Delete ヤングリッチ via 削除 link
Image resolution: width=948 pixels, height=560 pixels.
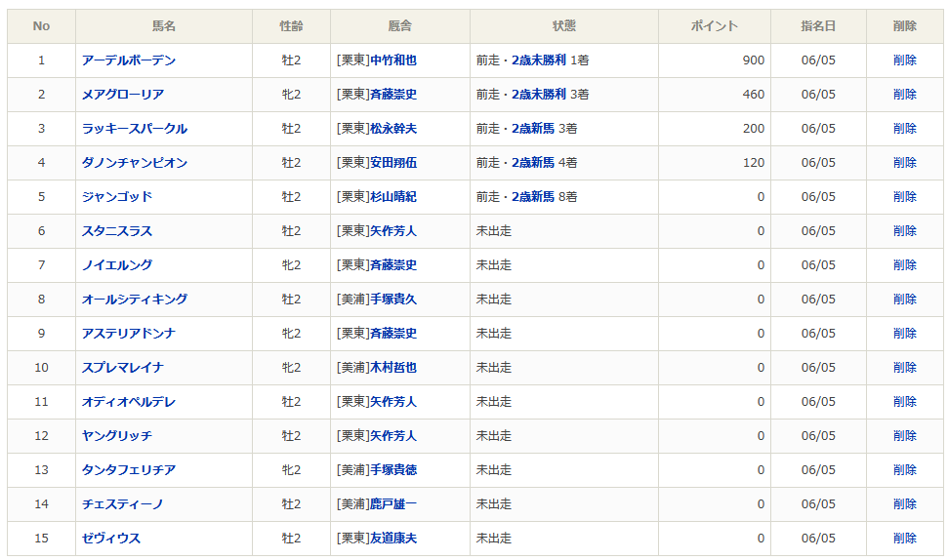(x=905, y=435)
